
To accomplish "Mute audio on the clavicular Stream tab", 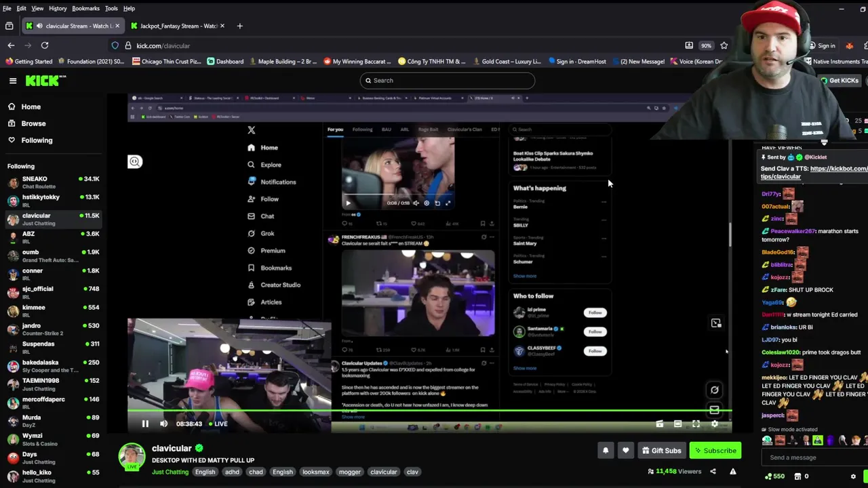I will 39,26.
